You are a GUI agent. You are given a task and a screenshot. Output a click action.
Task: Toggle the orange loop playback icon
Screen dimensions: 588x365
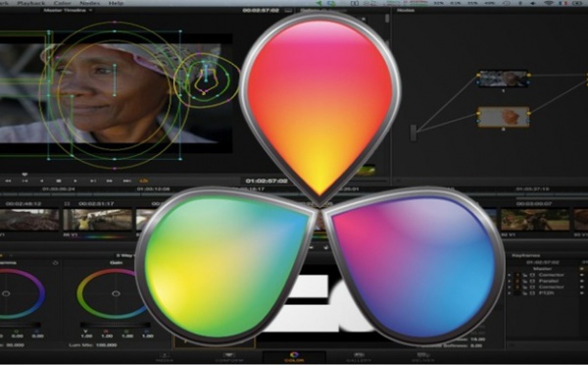[x=144, y=181]
